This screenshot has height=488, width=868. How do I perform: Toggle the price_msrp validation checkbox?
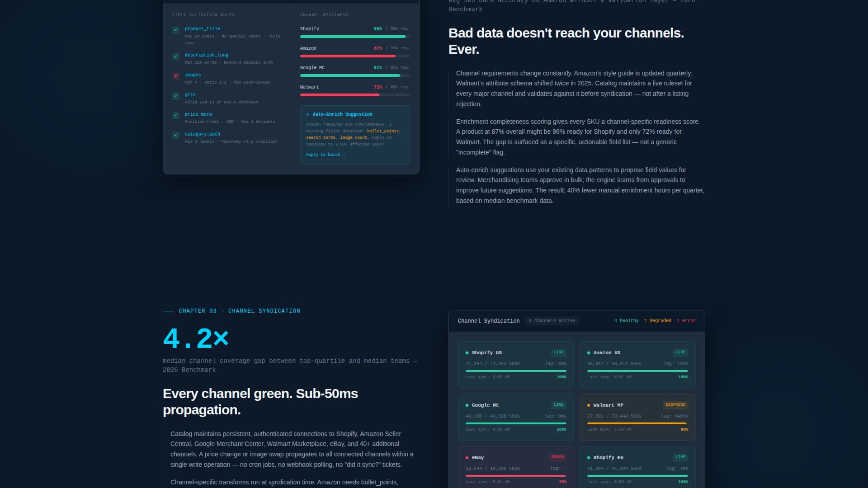point(176,116)
